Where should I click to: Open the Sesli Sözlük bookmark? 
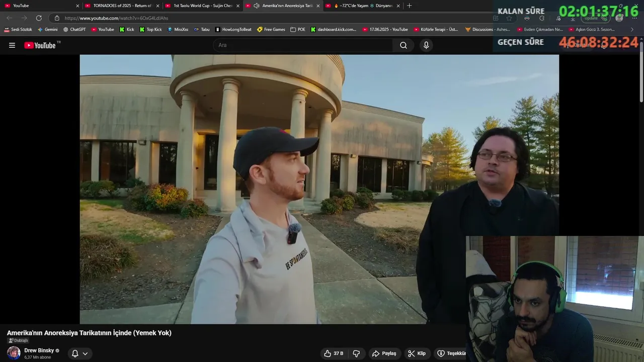click(x=18, y=29)
